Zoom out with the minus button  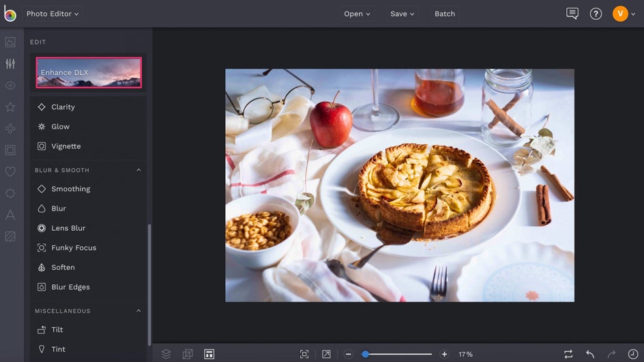click(x=349, y=354)
